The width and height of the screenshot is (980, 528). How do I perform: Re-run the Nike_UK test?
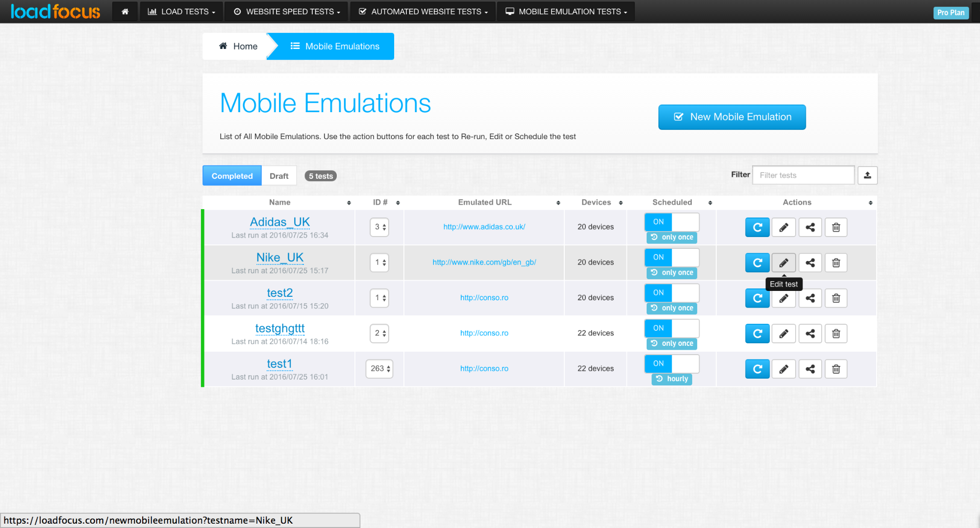coord(757,263)
